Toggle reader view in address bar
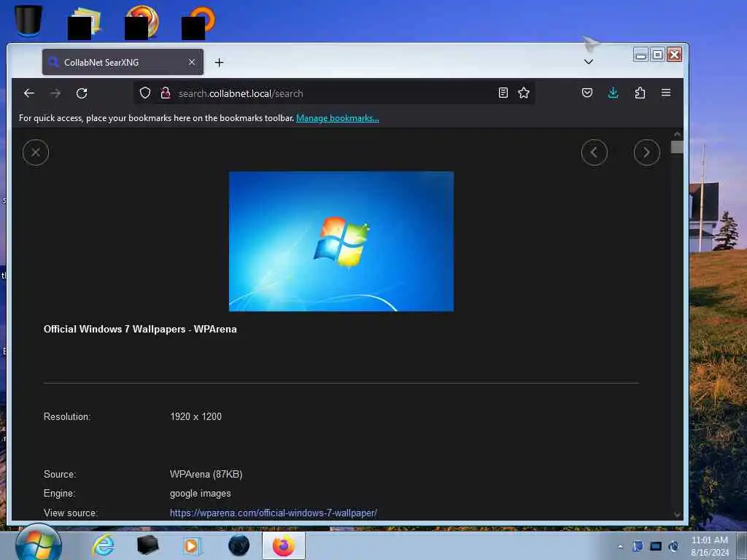 [x=503, y=93]
